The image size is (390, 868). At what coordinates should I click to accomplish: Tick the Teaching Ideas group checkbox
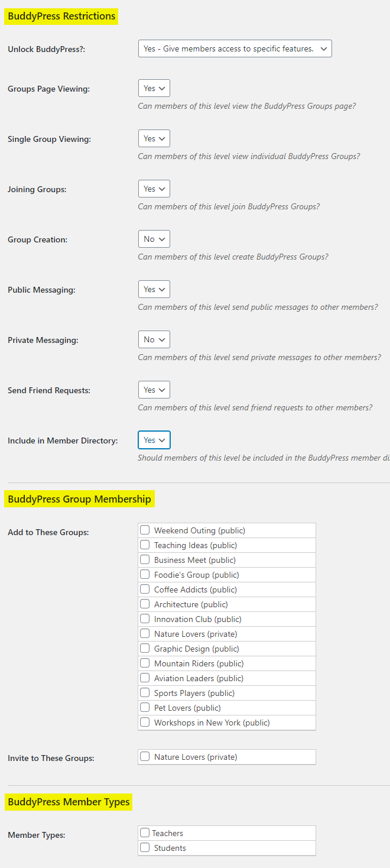point(145,545)
